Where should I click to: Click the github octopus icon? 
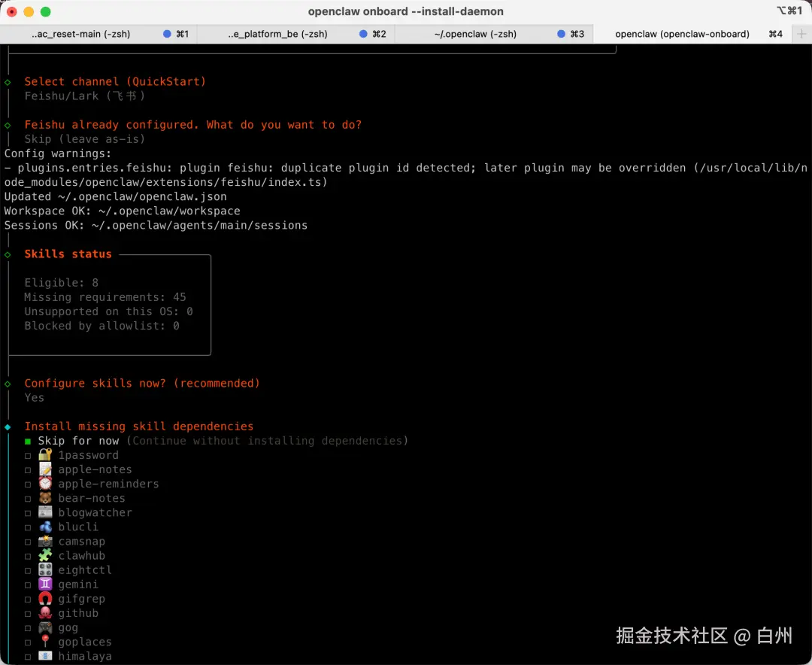(45, 613)
